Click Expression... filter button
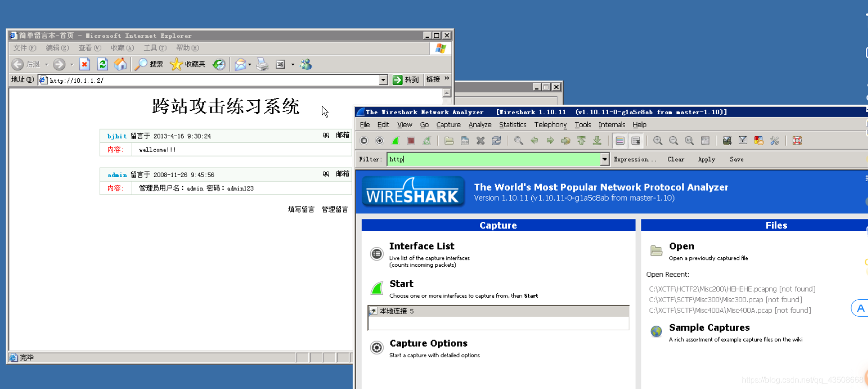 pyautogui.click(x=635, y=159)
